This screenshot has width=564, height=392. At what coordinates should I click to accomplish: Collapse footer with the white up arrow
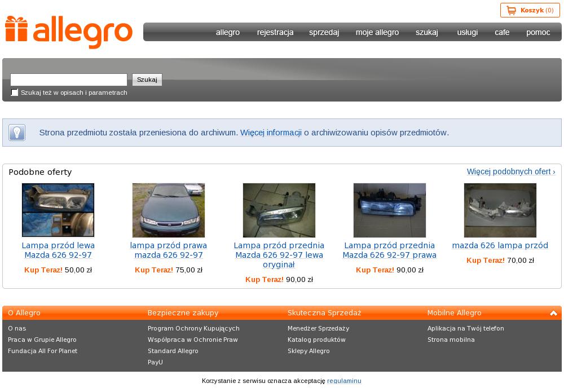[554, 313]
